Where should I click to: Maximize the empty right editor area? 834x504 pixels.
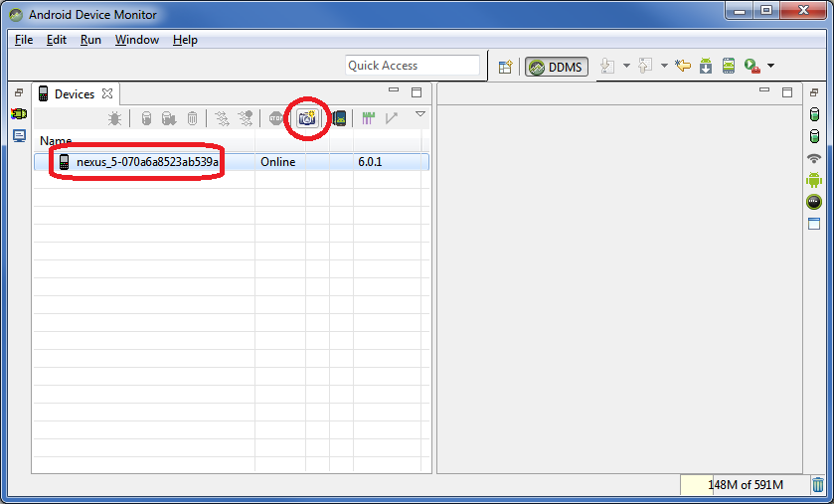[x=787, y=92]
